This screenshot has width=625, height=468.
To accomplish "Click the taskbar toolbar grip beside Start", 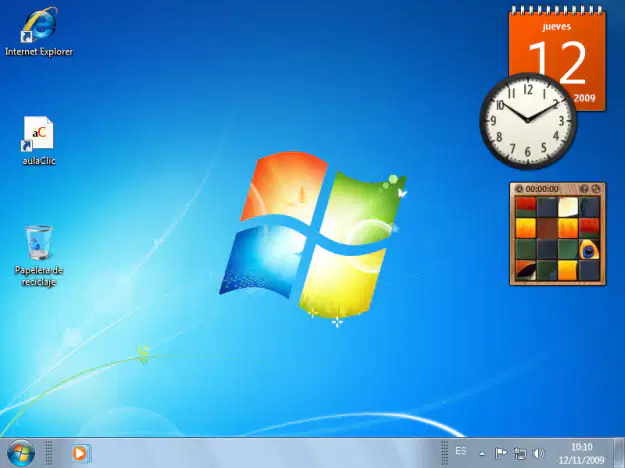I will tap(49, 453).
